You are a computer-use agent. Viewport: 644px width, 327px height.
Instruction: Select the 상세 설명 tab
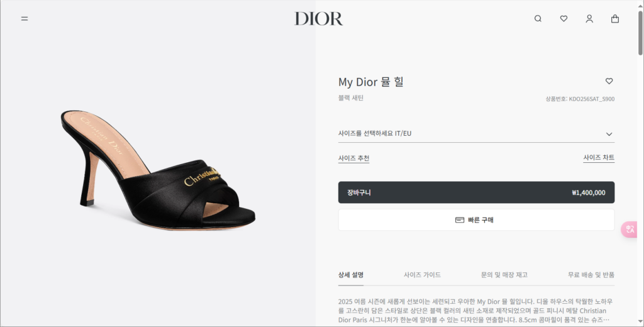tap(351, 275)
